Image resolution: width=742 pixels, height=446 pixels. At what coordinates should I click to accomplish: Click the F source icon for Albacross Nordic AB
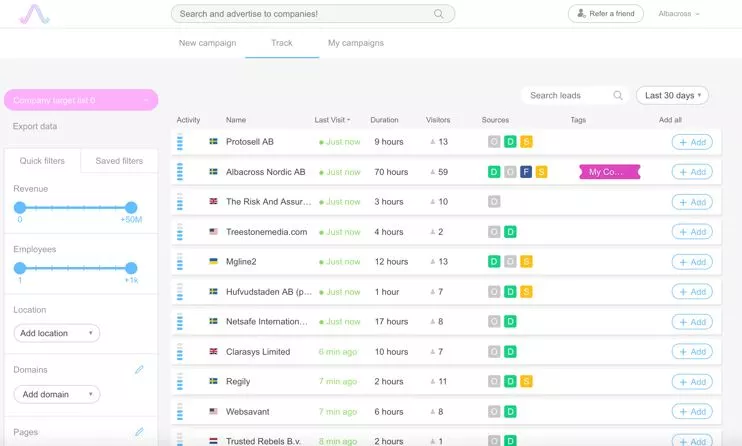(x=526, y=172)
